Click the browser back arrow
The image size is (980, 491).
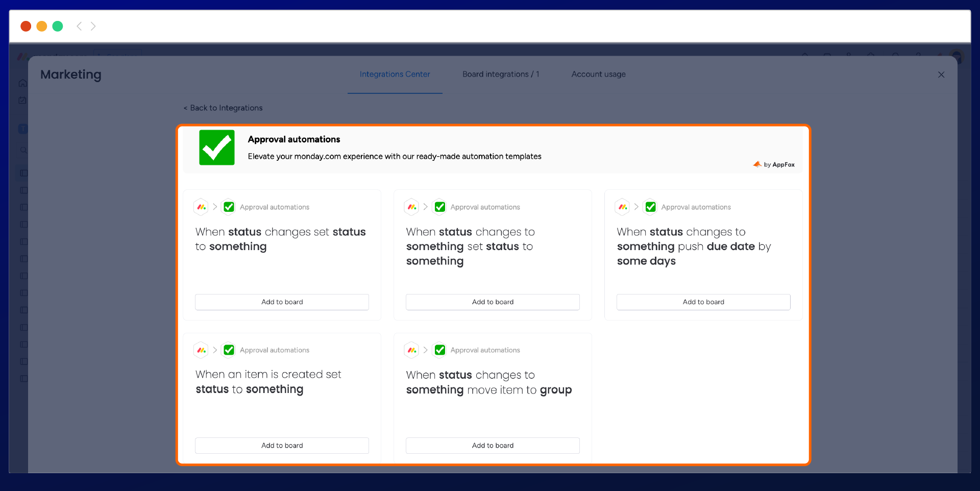79,26
